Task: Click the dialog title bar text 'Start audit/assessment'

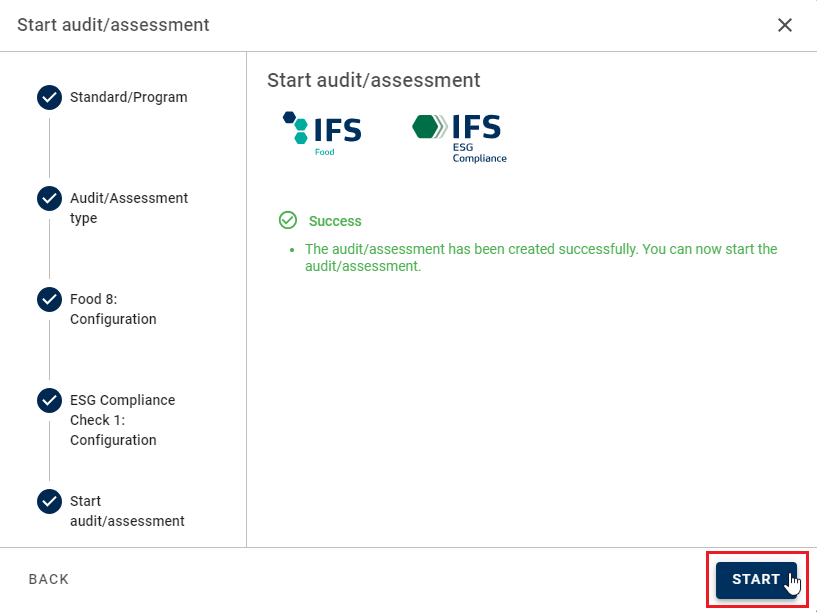Action: click(x=113, y=25)
